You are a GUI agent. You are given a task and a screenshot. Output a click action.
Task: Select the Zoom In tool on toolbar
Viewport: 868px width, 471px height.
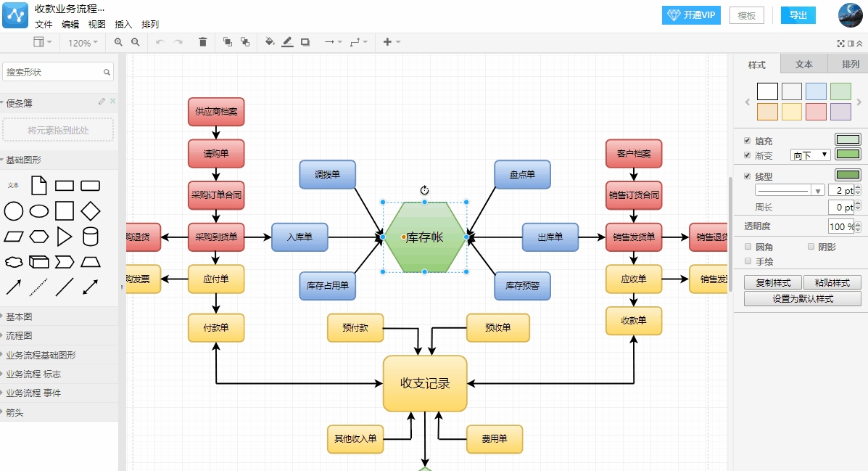point(118,42)
